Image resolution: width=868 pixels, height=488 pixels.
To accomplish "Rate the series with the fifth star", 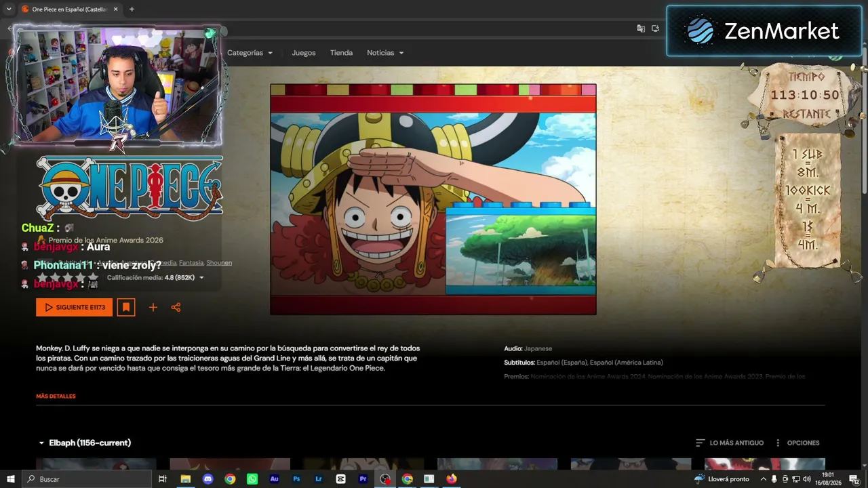I will tap(93, 277).
